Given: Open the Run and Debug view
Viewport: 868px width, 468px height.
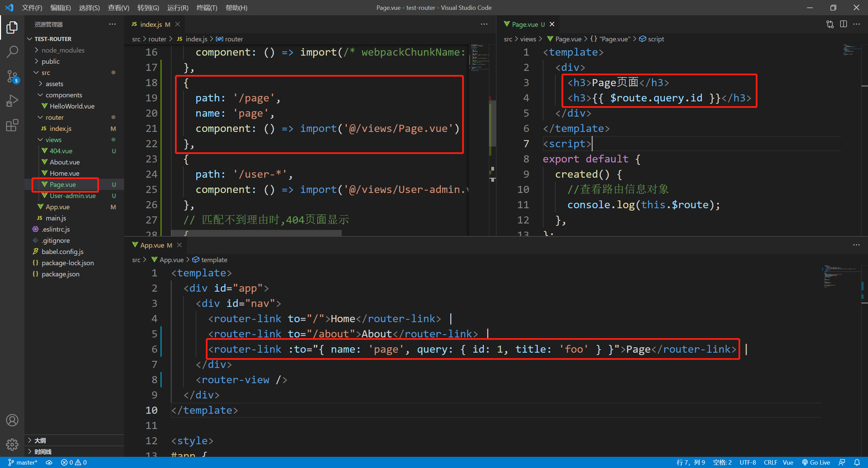Looking at the screenshot, I should coord(12,101).
